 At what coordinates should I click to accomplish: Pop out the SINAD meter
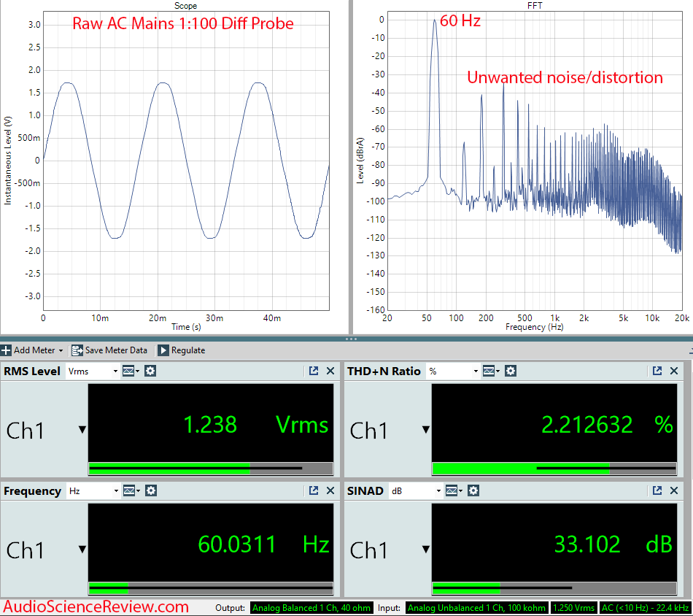click(657, 490)
